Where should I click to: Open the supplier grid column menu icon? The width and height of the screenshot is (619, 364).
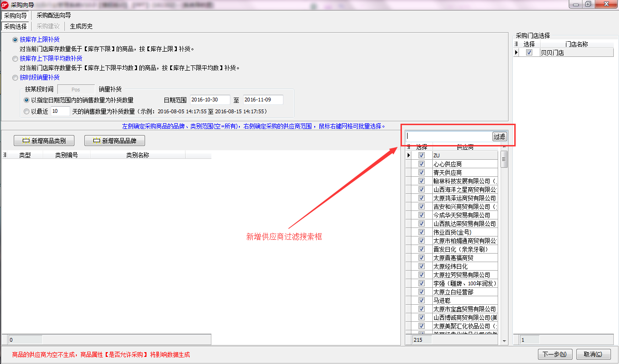(x=409, y=147)
